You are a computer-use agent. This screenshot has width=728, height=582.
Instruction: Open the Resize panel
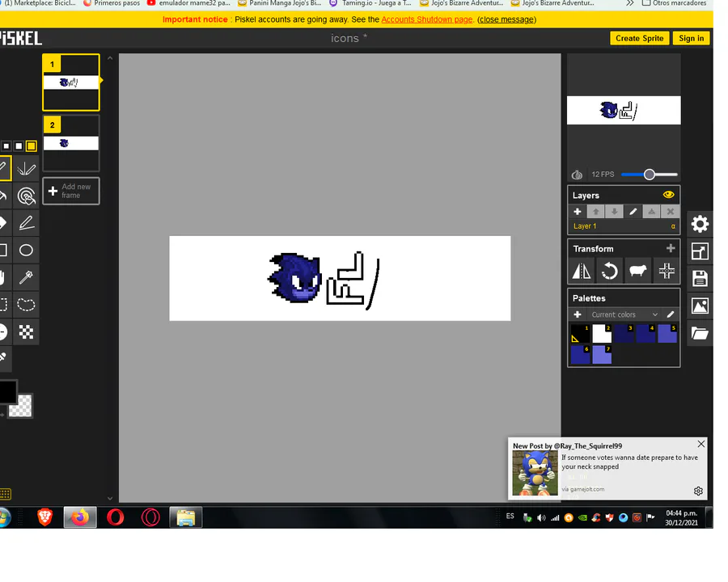700,251
